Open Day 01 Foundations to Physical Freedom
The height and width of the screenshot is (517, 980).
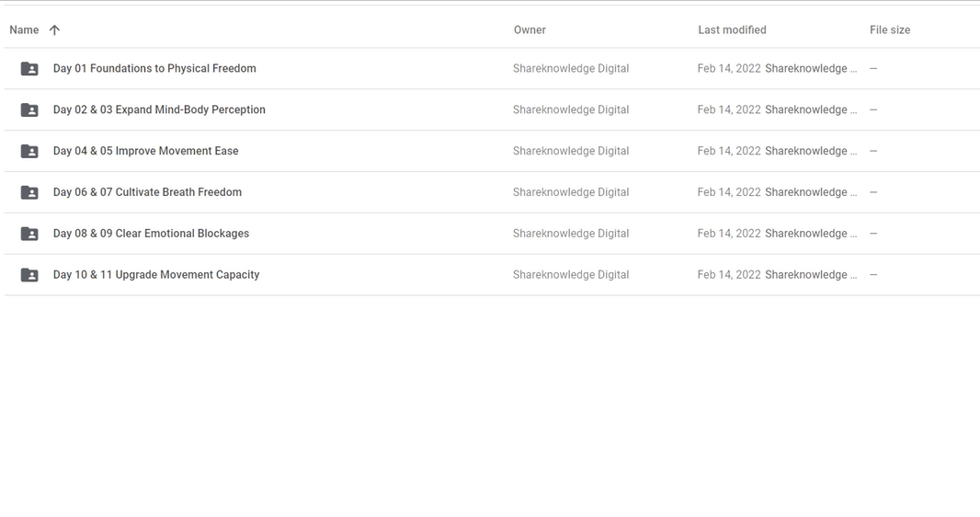[154, 69]
